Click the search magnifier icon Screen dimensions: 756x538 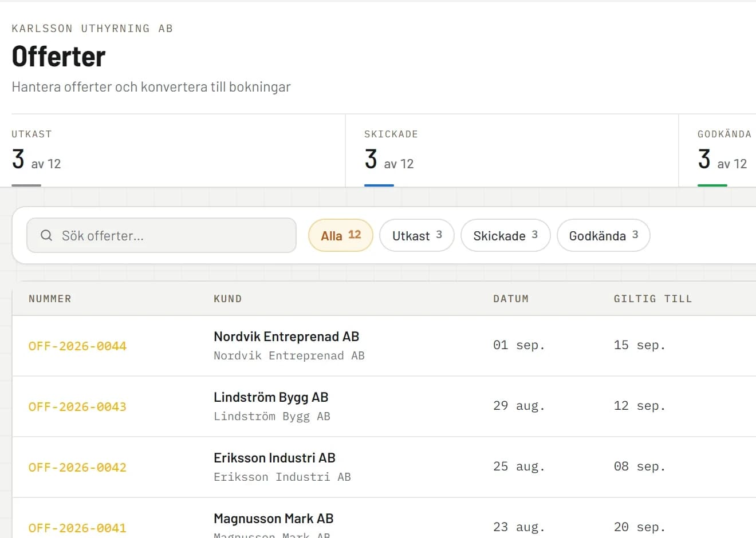coord(46,235)
